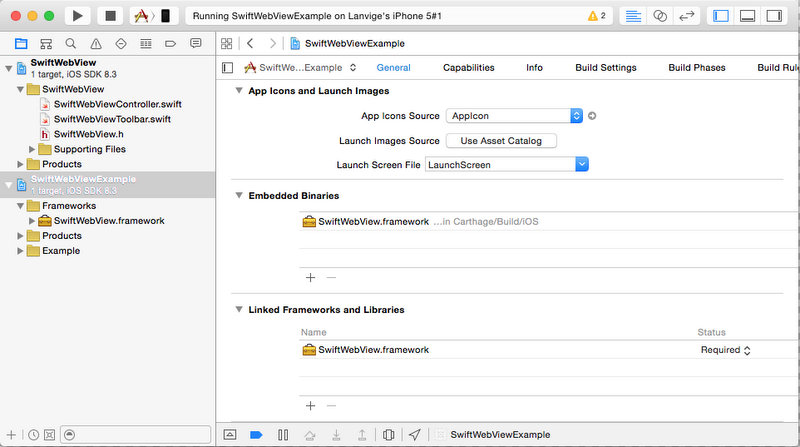
Task: Open the related items grid menu
Action: 227,43
